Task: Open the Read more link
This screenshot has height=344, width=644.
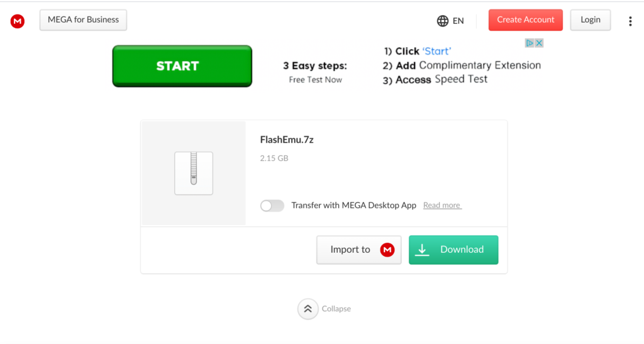Action: click(442, 205)
